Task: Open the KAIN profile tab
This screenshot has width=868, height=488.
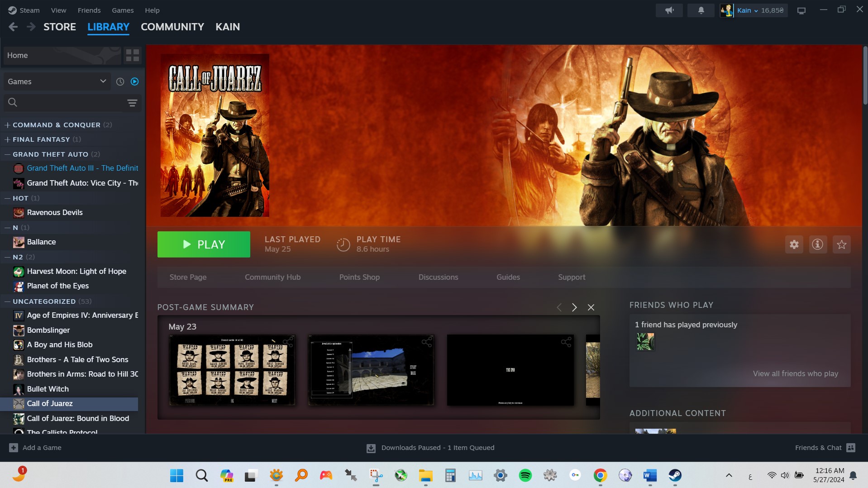Action: point(228,27)
